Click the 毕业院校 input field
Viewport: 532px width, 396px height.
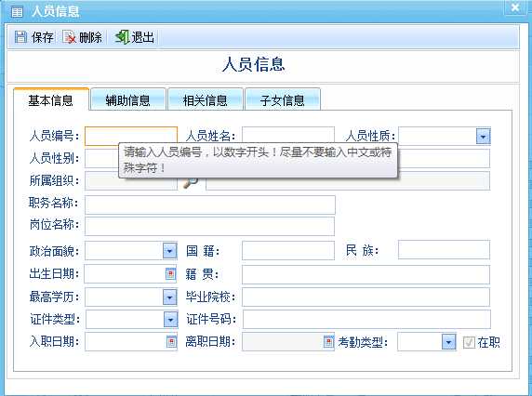(366, 297)
